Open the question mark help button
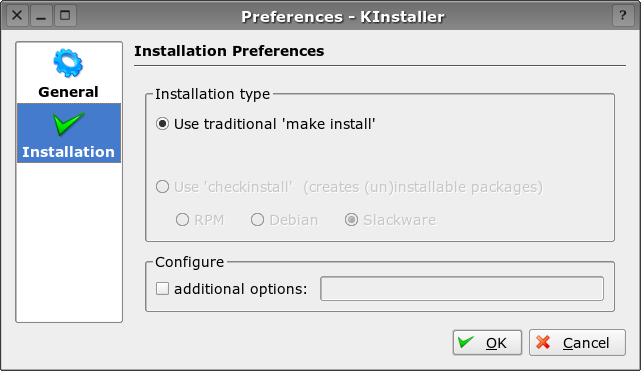This screenshot has width=641, height=371. (x=623, y=16)
